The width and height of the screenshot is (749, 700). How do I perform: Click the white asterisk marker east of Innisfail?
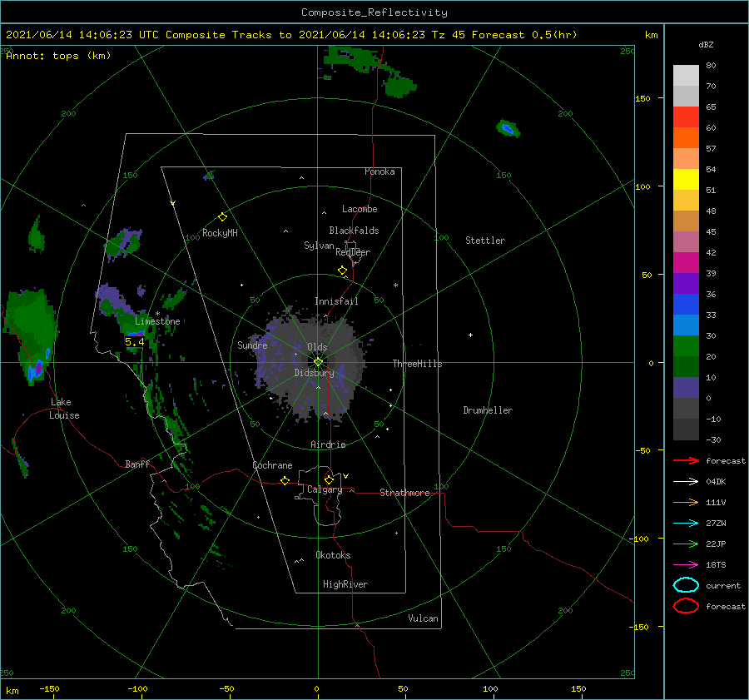tap(395, 285)
